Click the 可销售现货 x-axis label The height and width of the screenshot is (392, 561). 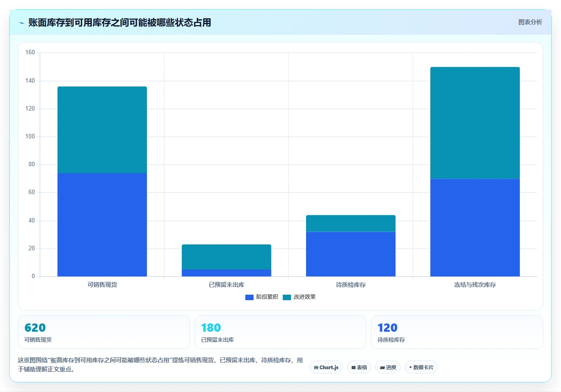tap(102, 285)
